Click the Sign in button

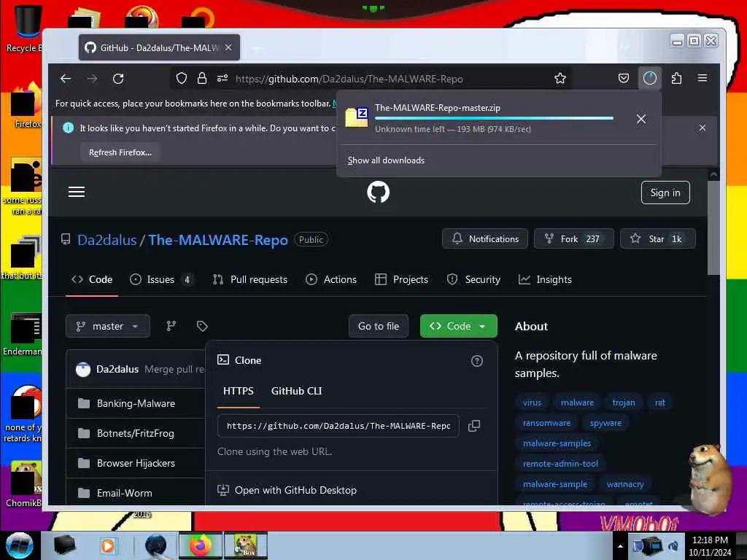click(x=665, y=192)
